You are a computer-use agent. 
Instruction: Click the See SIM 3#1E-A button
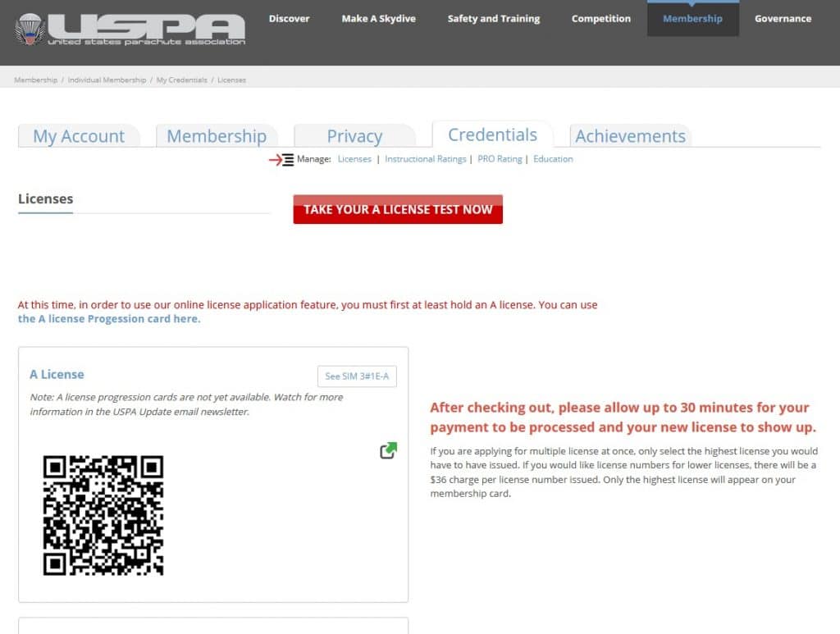357,376
